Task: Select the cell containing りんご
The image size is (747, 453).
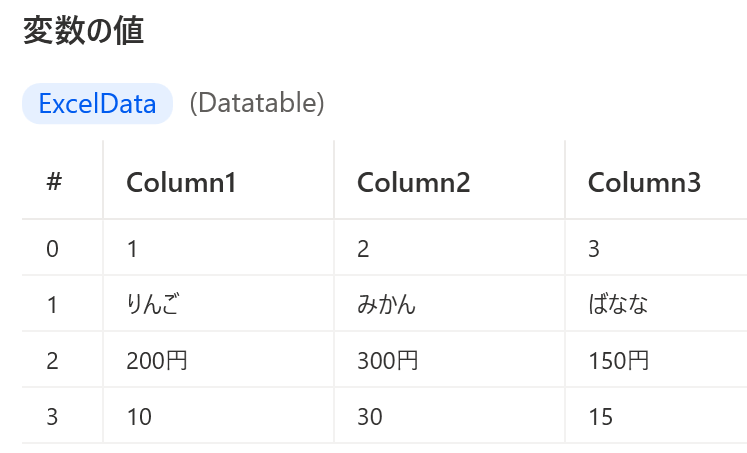Action: coord(219,303)
